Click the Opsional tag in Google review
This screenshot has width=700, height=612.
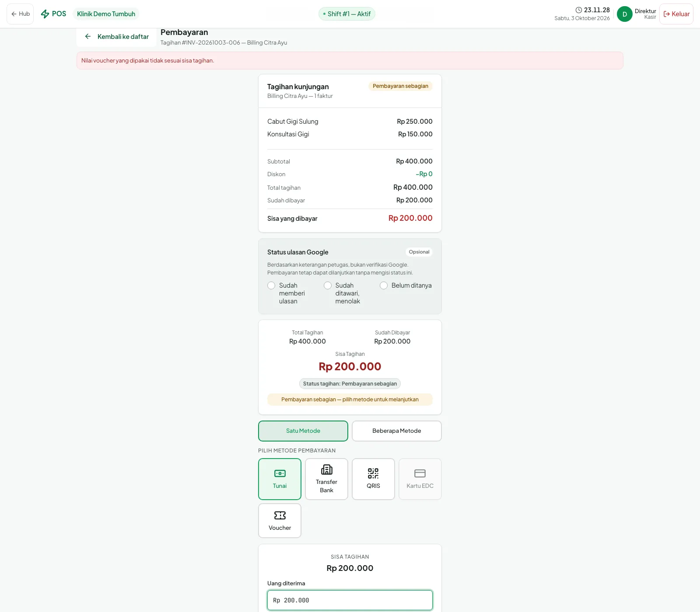click(419, 252)
